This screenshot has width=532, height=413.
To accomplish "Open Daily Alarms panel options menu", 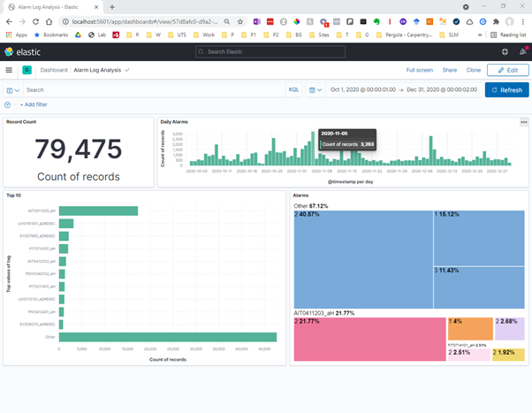I will point(523,122).
